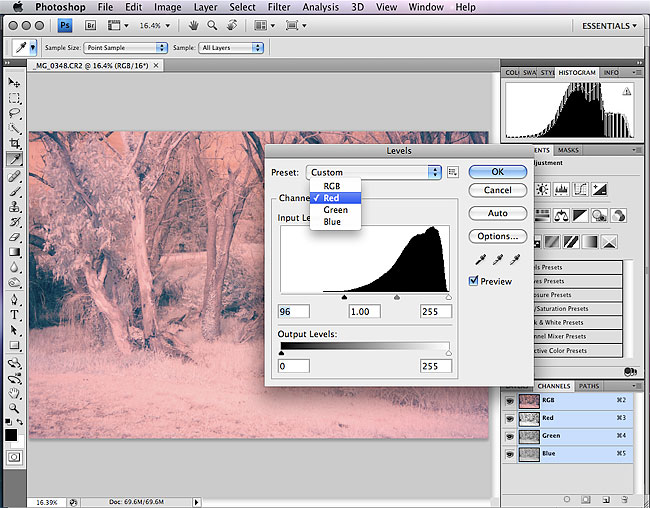Select the Rectangular Marquee tool
Image resolution: width=650 pixels, height=508 pixels.
(x=15, y=98)
